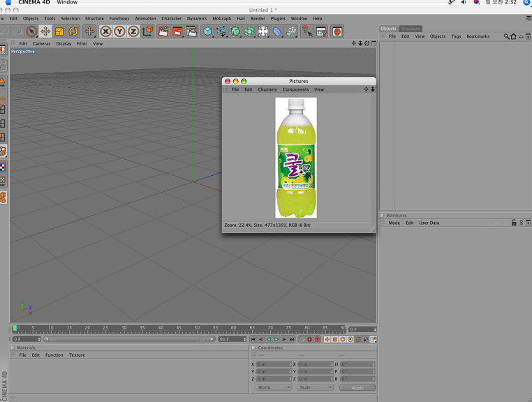
Task: Click the X position input field
Action: point(274,364)
